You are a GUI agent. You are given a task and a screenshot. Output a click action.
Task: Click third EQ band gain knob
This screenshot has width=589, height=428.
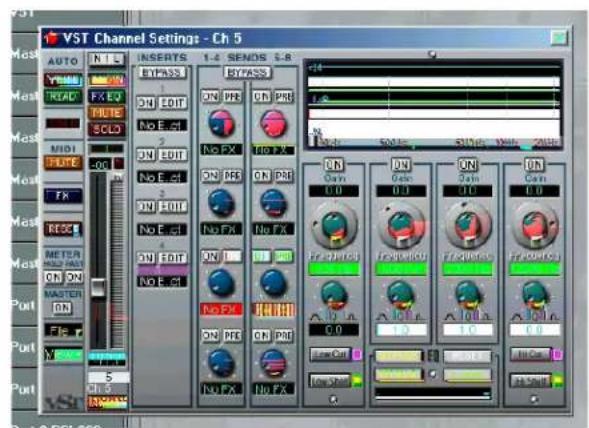pos(468,225)
